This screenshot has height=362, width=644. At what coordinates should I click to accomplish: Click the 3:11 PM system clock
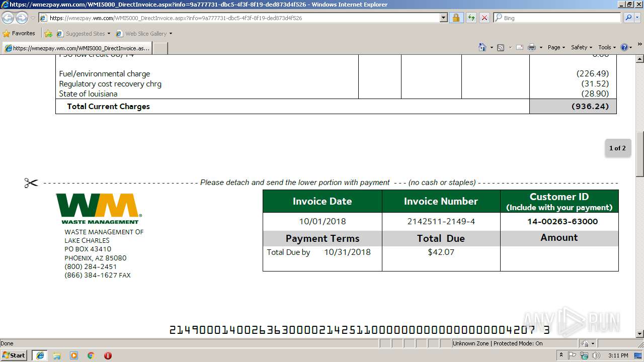618,355
